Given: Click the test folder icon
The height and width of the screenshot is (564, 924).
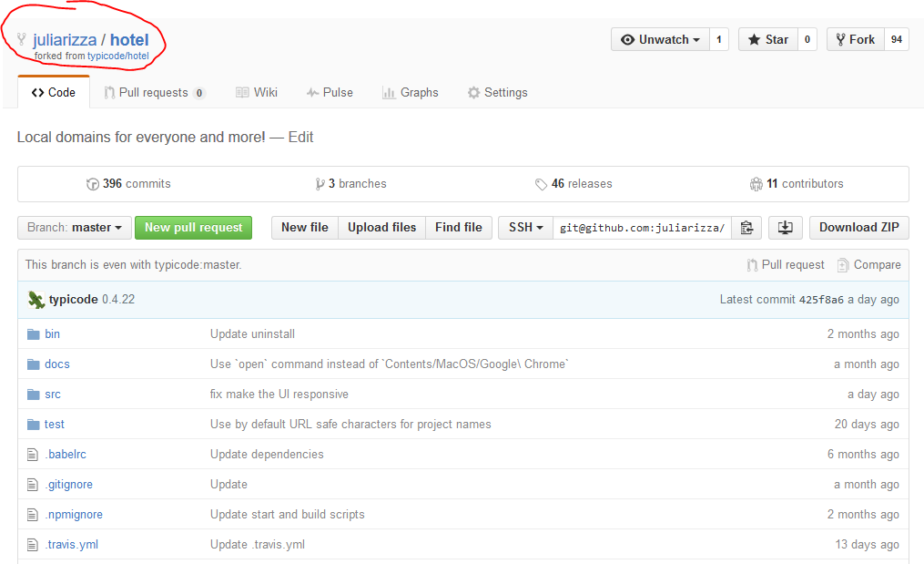Looking at the screenshot, I should point(34,425).
